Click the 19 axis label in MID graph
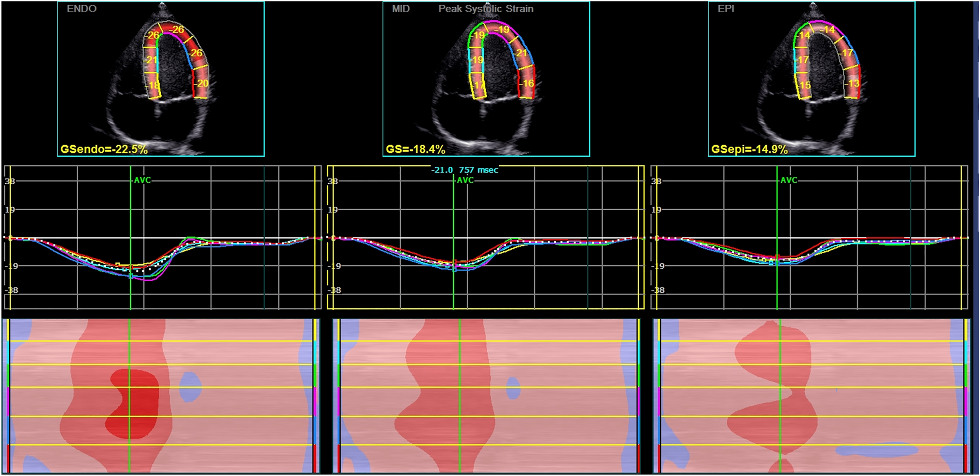 click(333, 210)
